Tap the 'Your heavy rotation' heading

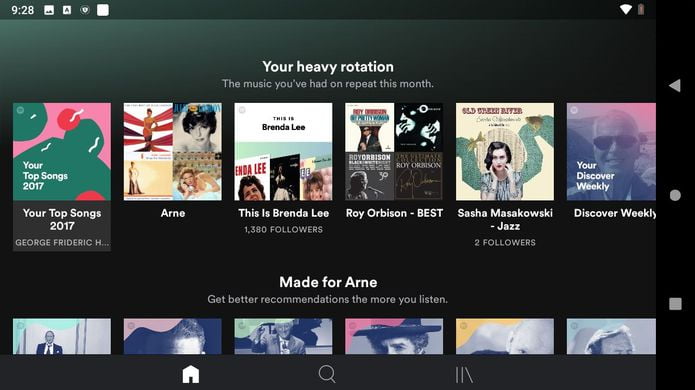click(x=328, y=67)
